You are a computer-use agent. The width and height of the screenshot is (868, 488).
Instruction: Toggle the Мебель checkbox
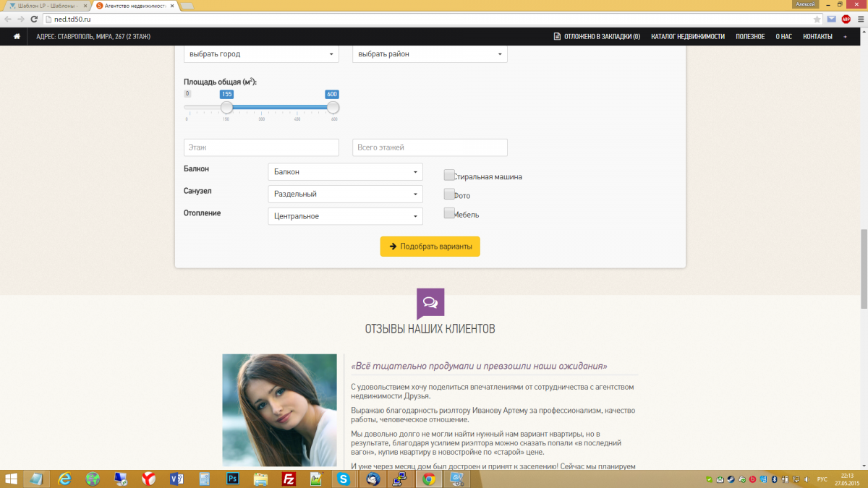click(449, 213)
